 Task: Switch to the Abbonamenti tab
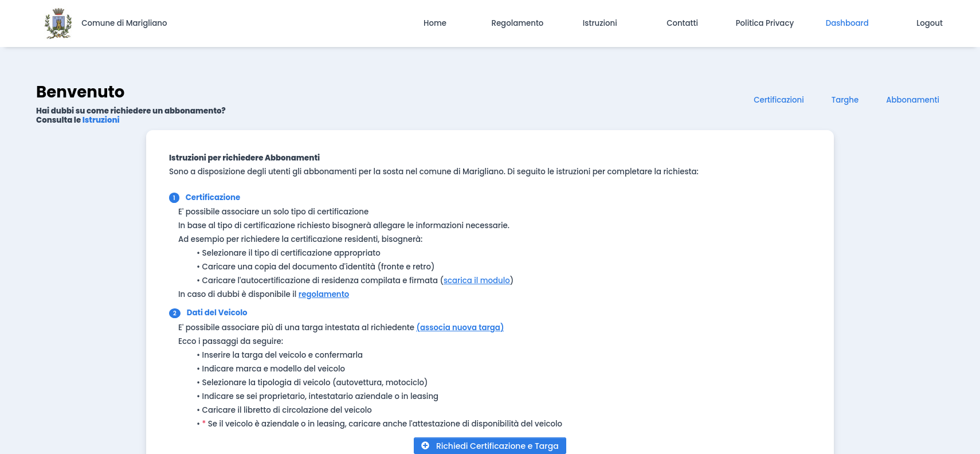point(913,100)
